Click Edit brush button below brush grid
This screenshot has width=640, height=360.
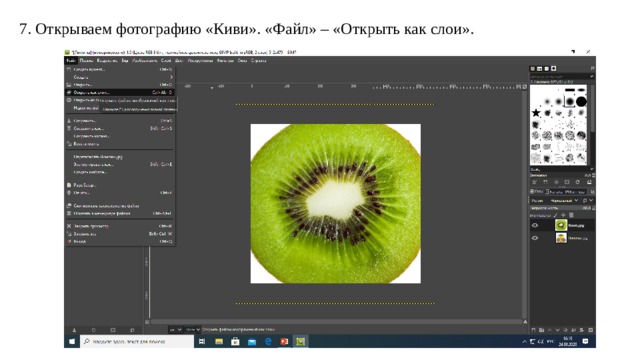[x=534, y=182]
